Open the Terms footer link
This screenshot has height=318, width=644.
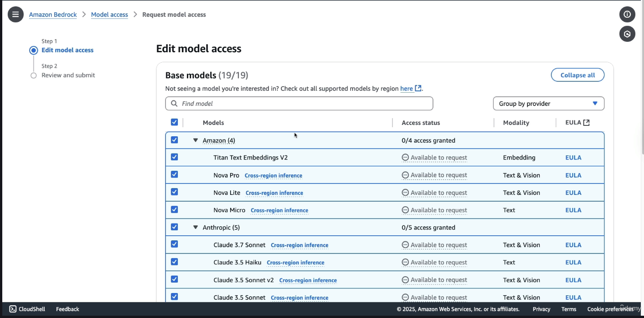pos(569,309)
